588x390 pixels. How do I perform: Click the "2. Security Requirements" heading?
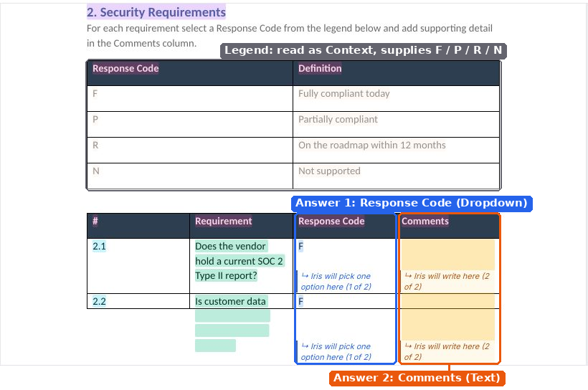point(156,12)
